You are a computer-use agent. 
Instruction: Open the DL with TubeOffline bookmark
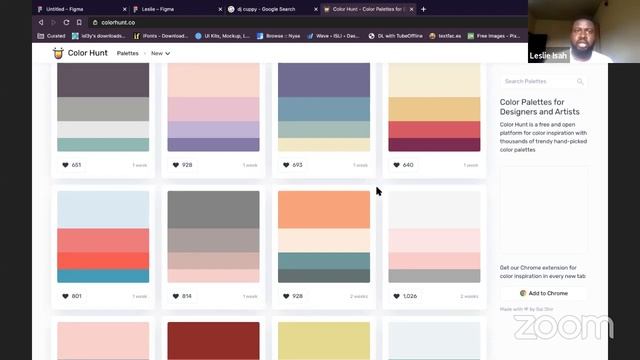tap(396, 36)
